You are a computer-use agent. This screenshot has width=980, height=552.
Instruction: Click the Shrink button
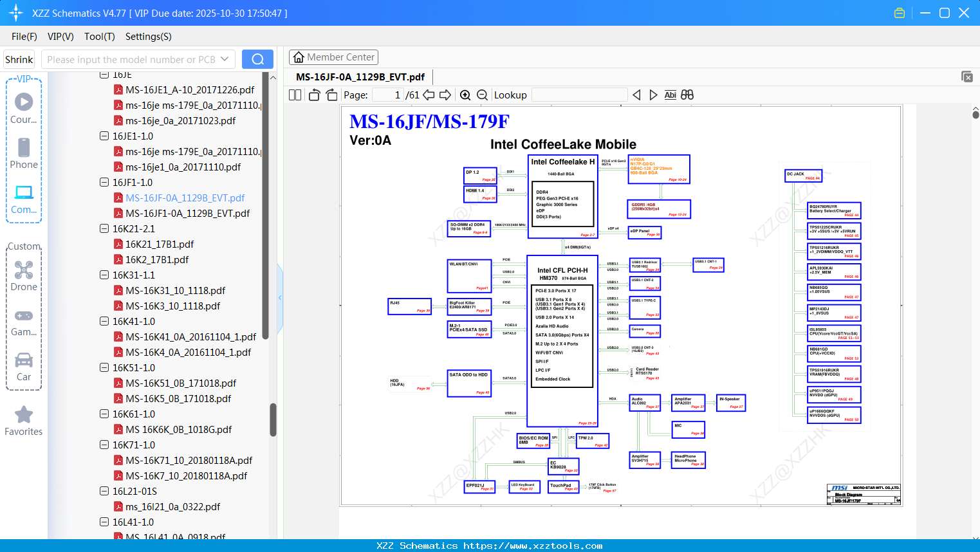tap(19, 59)
